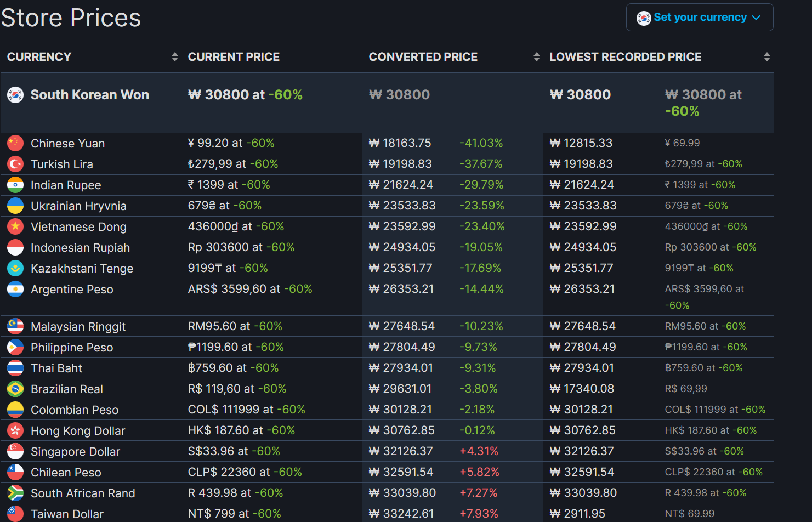
Task: Sort table by the Currency column arrows
Action: (x=174, y=57)
